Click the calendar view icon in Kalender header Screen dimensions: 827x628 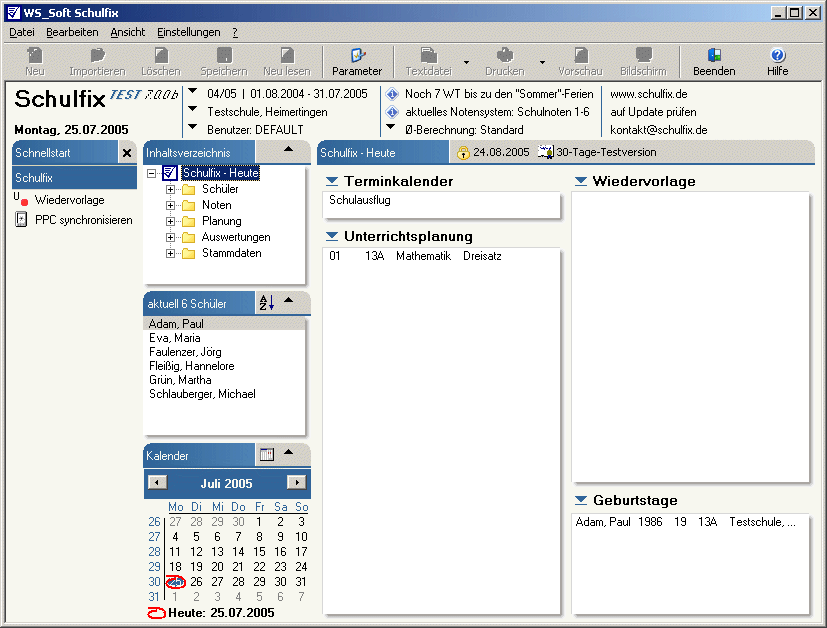point(267,454)
